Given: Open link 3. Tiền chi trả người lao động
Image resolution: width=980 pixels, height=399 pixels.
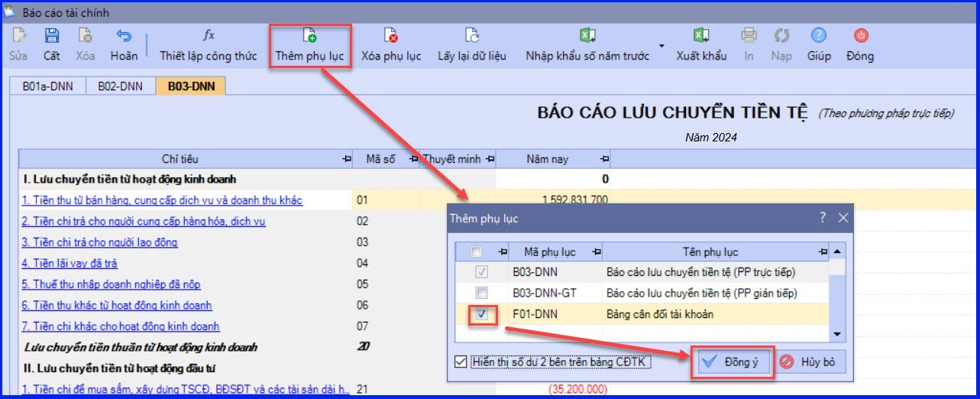Looking at the screenshot, I should tap(99, 242).
